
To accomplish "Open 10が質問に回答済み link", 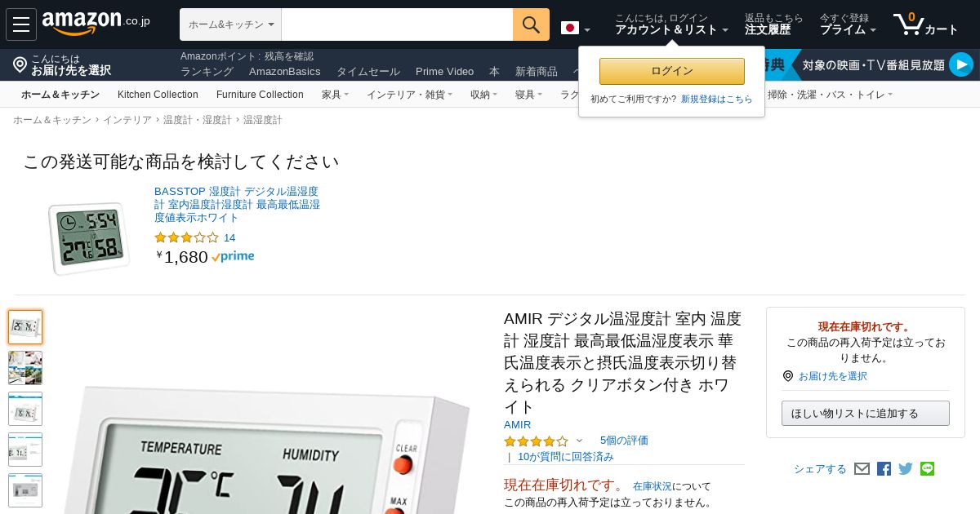I will [x=566, y=456].
